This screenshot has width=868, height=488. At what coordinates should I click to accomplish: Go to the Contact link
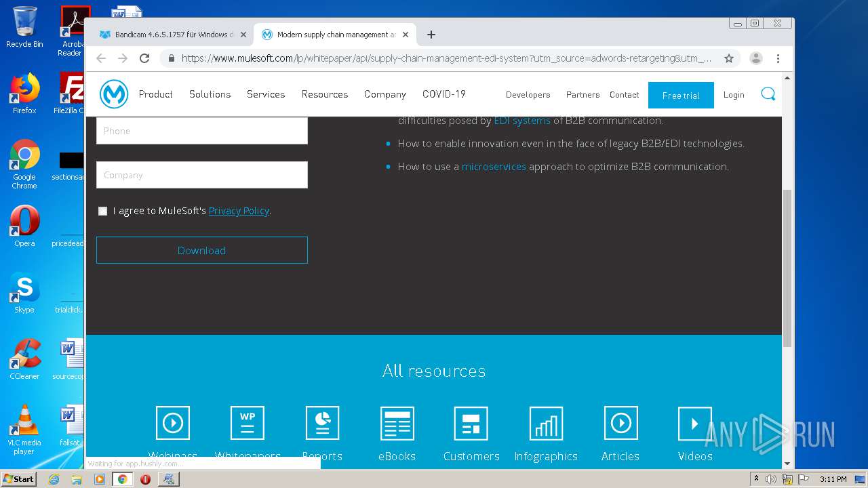pyautogui.click(x=624, y=95)
